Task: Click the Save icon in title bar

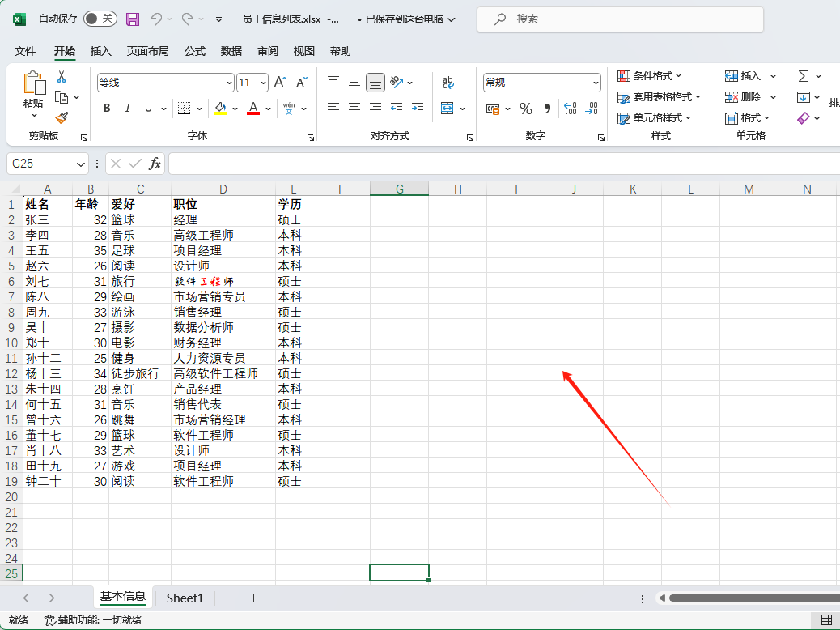Action: tap(133, 19)
